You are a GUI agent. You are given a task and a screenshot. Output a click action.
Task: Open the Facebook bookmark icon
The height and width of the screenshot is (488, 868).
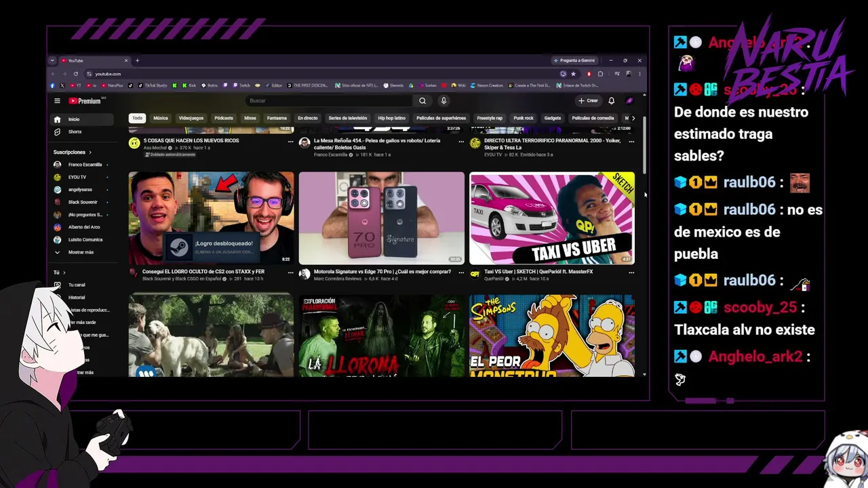(52, 85)
